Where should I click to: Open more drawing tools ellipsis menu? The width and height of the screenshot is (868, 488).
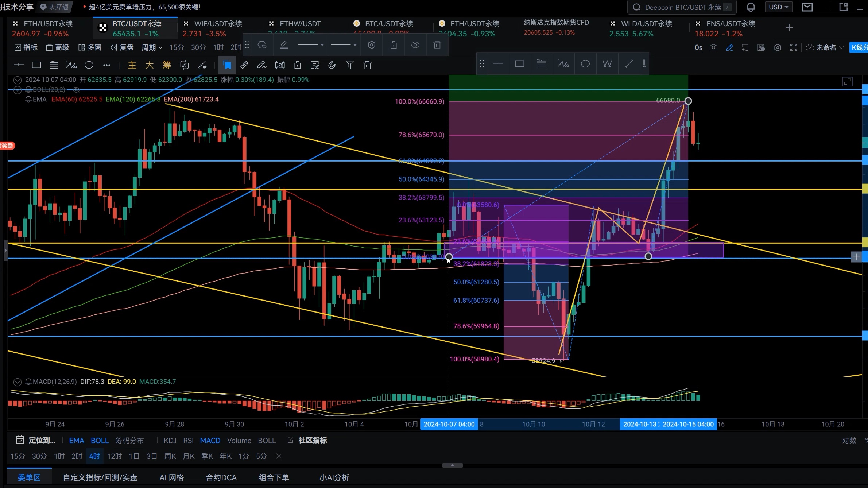[106, 65]
